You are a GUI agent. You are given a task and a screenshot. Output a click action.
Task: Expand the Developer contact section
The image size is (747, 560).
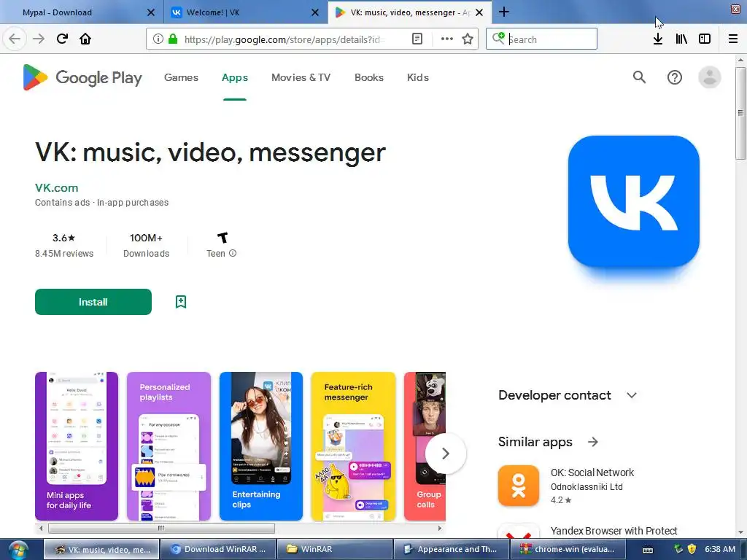coord(631,395)
